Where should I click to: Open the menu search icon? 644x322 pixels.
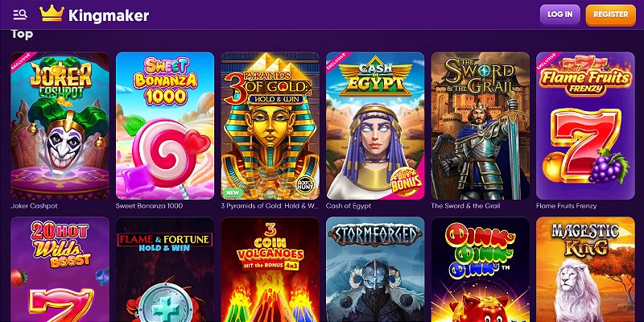[20, 14]
